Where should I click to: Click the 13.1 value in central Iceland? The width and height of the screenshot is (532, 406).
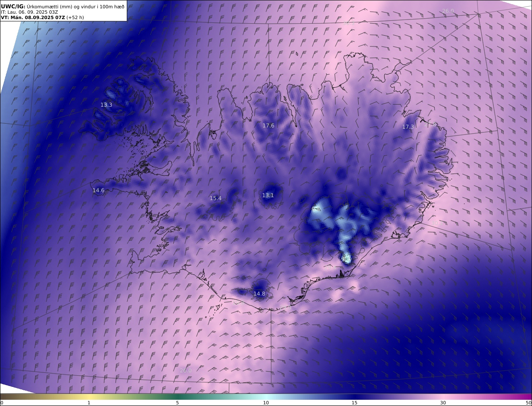pos(268,196)
